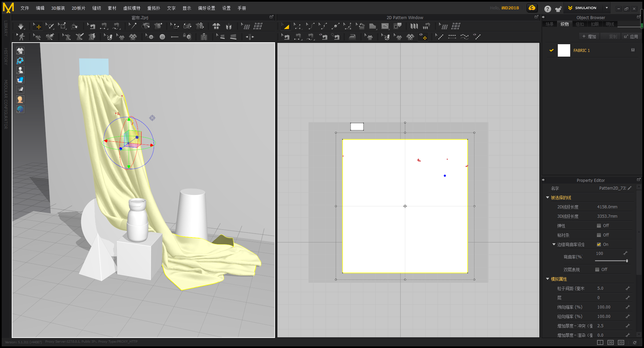
Task: Collapse the 模拟属性 section
Action: point(548,279)
